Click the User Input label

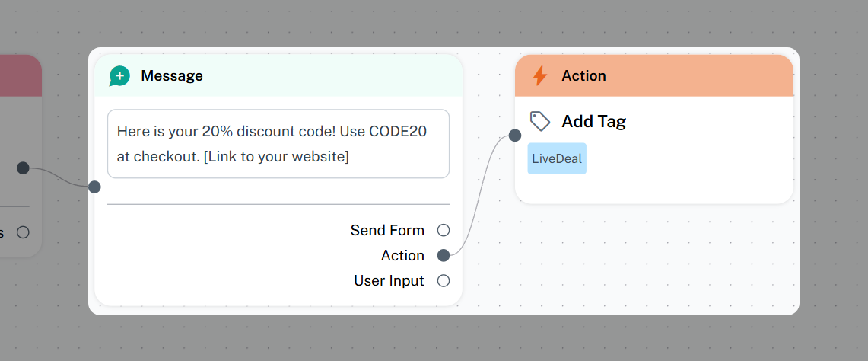tap(389, 281)
